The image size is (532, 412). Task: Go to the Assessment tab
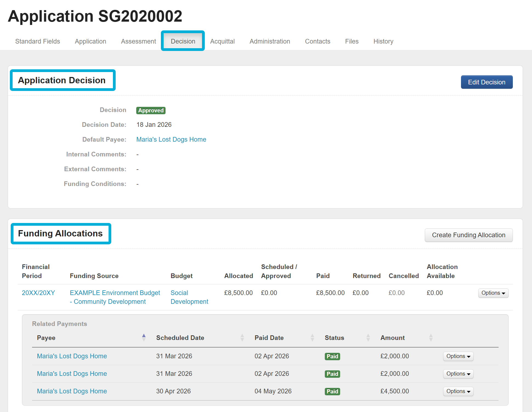[138, 41]
